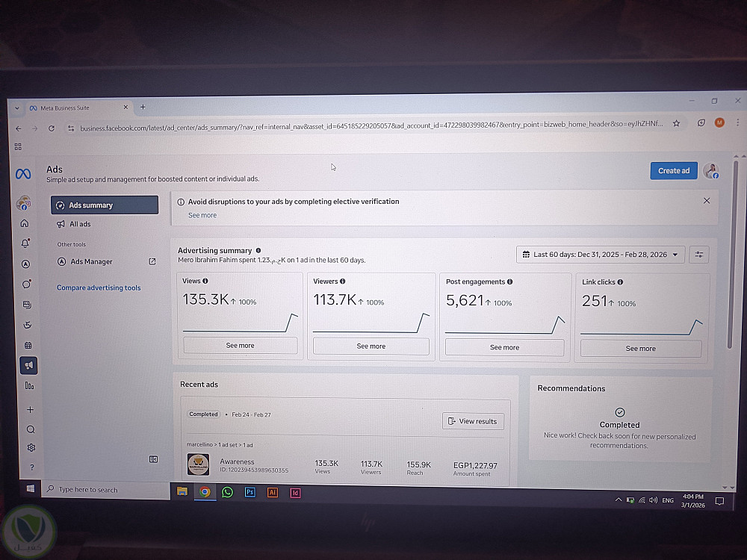This screenshot has height=560, width=747.
Task: Go to Home in the sidebar
Action: coord(25,223)
